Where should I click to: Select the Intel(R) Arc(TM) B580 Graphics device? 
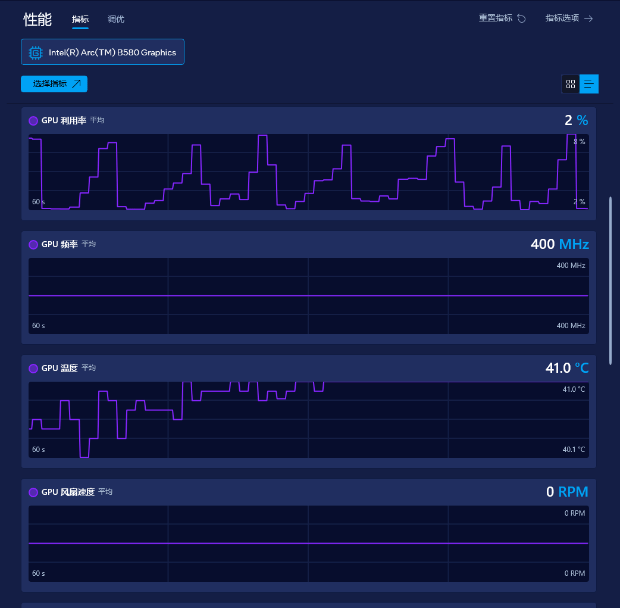point(103,52)
